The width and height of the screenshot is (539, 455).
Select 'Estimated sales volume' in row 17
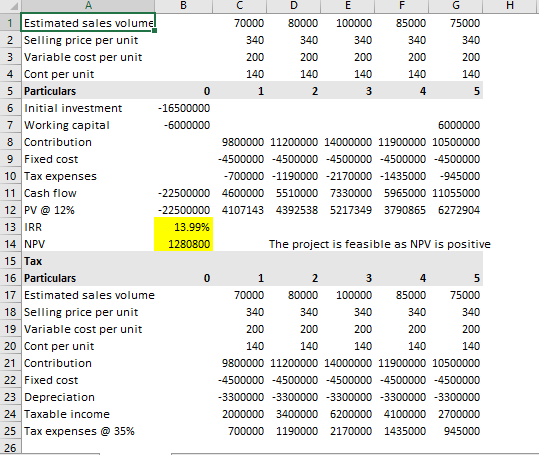pyautogui.click(x=88, y=295)
